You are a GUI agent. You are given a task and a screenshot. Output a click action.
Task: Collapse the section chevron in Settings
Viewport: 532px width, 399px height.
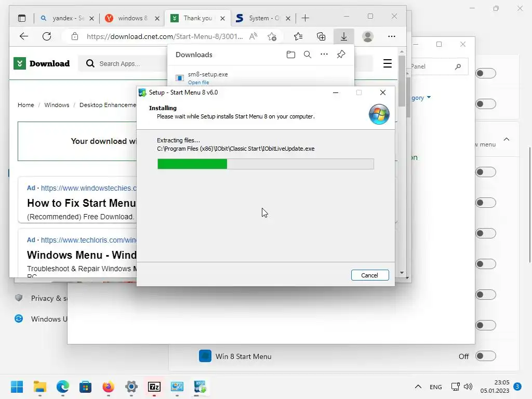[507, 139]
